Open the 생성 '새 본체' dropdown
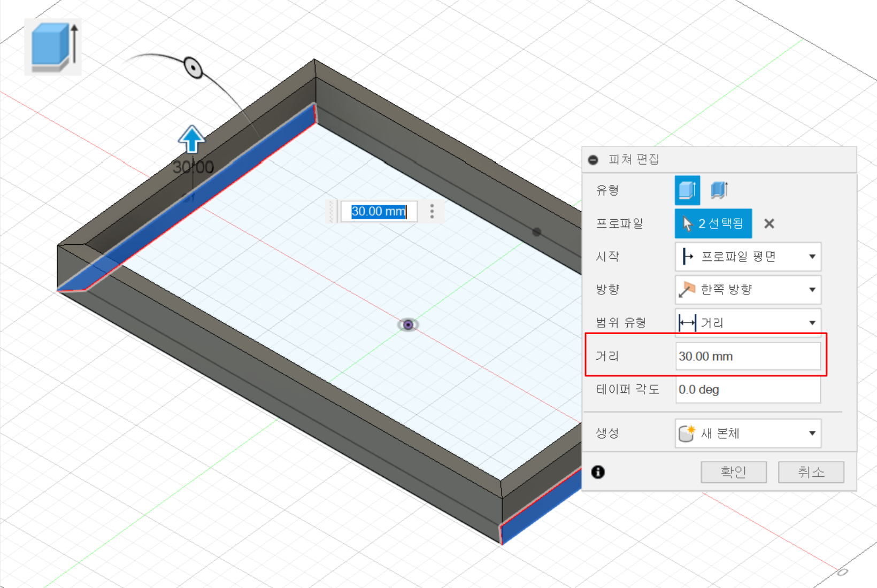The height and width of the screenshot is (588, 877). point(748,433)
